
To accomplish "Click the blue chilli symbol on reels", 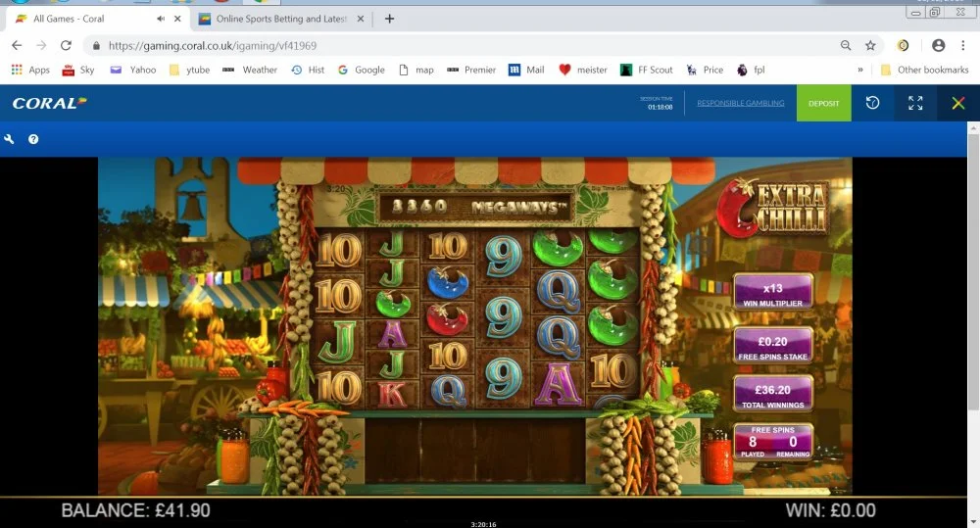I will click(x=448, y=282).
